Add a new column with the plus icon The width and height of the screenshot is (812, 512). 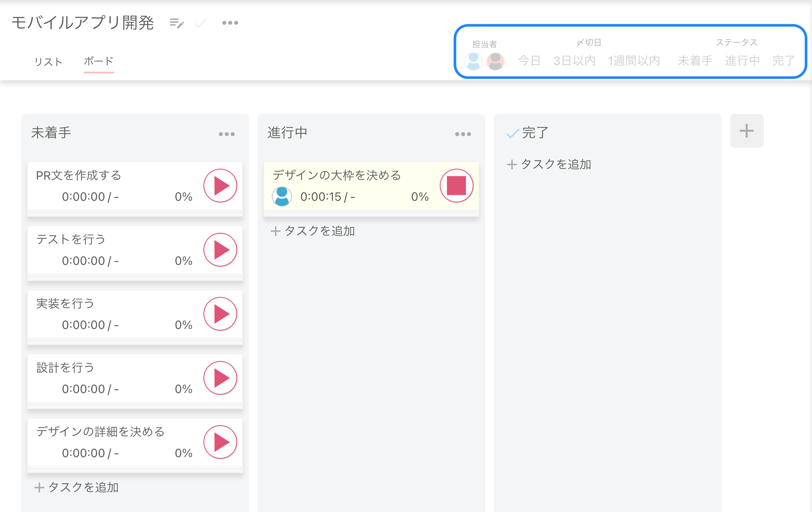(x=746, y=131)
